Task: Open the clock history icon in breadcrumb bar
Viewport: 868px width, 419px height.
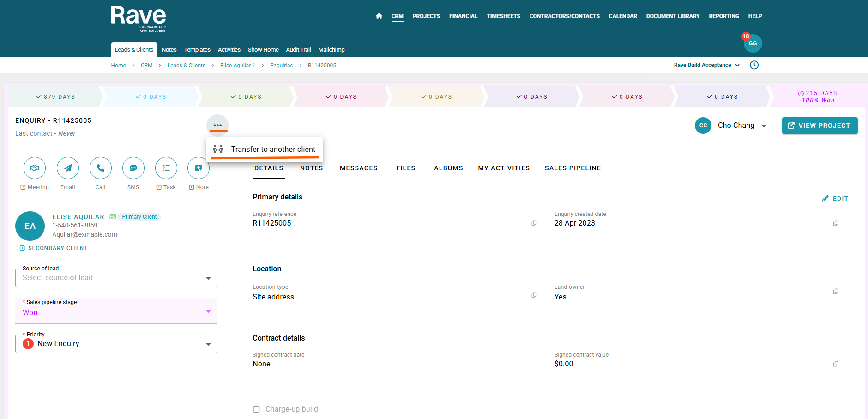Action: tap(754, 65)
